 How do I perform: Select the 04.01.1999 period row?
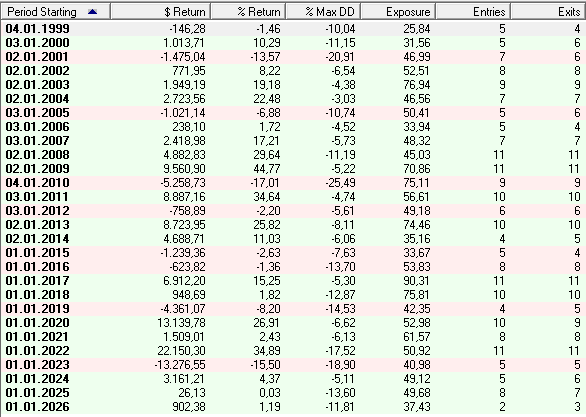293,29
